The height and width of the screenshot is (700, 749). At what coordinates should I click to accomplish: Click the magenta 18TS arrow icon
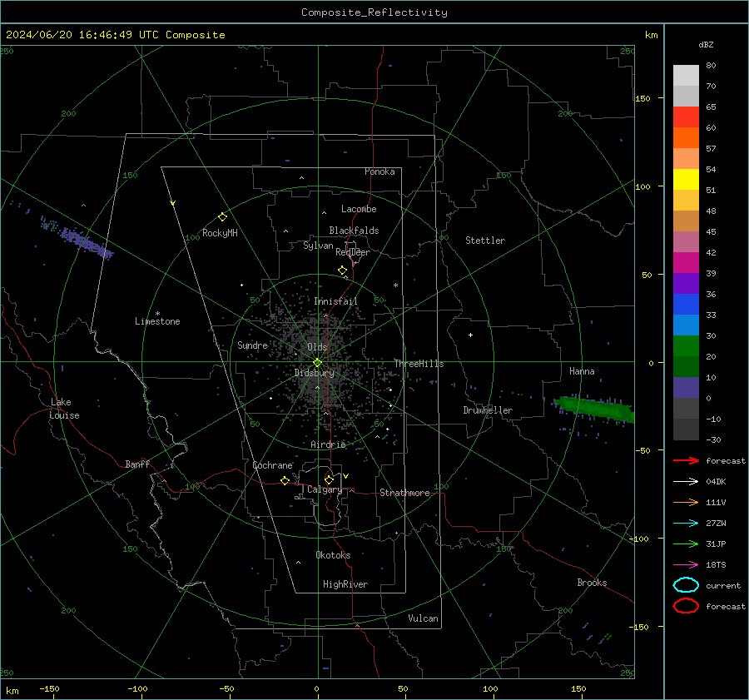click(686, 565)
